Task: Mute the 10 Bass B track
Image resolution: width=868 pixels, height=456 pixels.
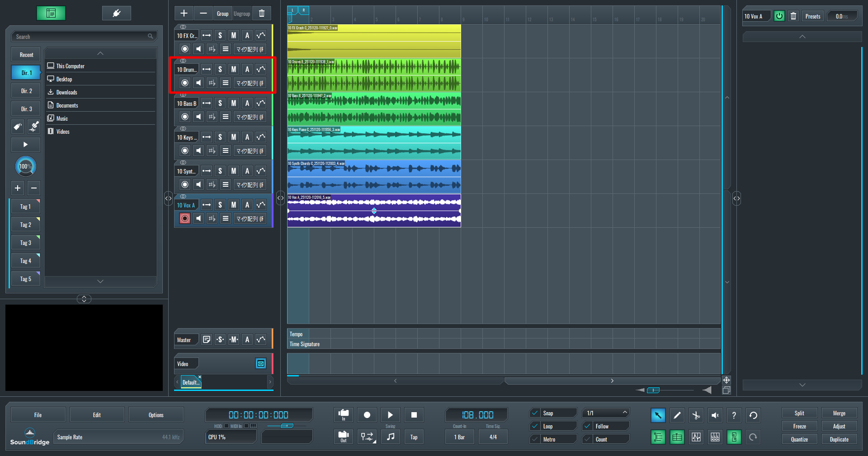Action: click(x=233, y=103)
